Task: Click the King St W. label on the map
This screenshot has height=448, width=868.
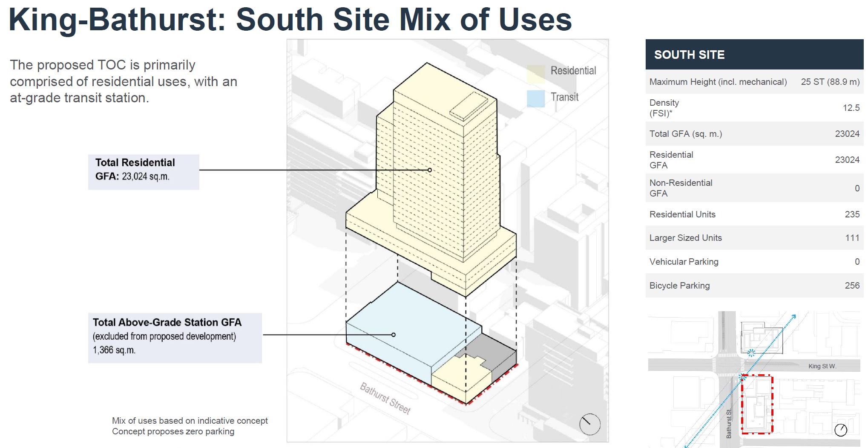Action: point(822,366)
